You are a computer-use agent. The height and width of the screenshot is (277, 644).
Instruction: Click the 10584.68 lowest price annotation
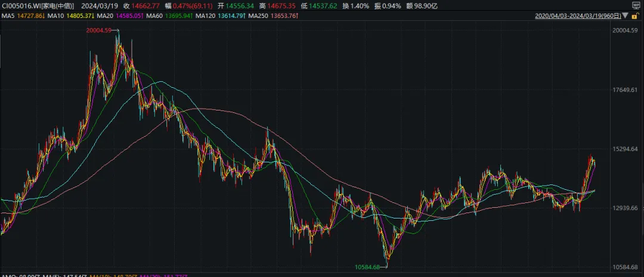pos(367,267)
